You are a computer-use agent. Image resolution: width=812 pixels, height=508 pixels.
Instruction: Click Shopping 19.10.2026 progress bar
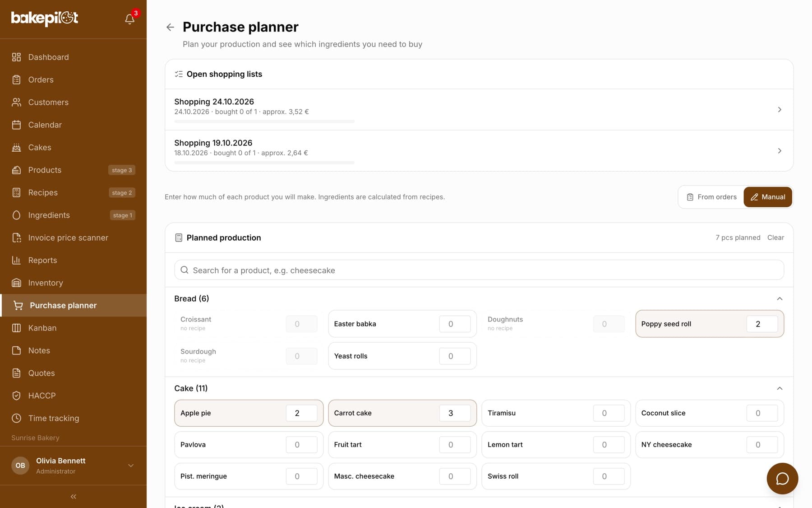(264, 163)
